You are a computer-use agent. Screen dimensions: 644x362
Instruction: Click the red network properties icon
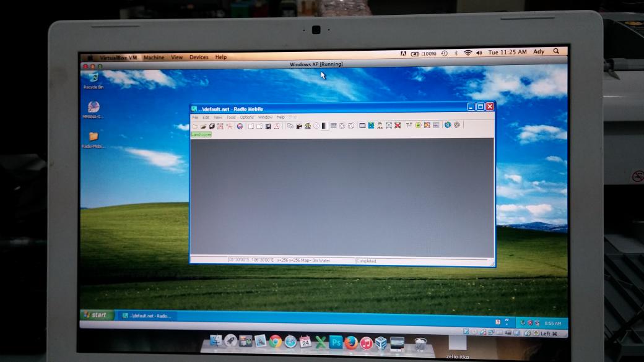[x=220, y=126]
